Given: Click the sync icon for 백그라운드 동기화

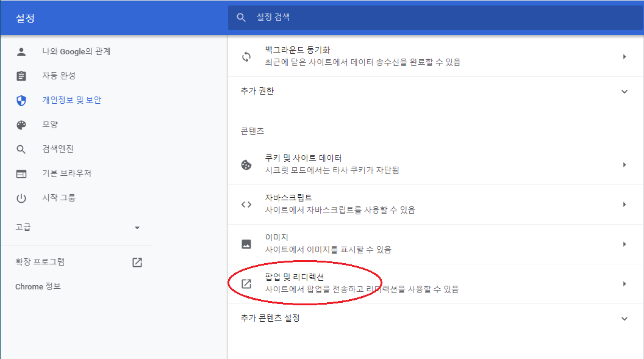Looking at the screenshot, I should (x=246, y=56).
